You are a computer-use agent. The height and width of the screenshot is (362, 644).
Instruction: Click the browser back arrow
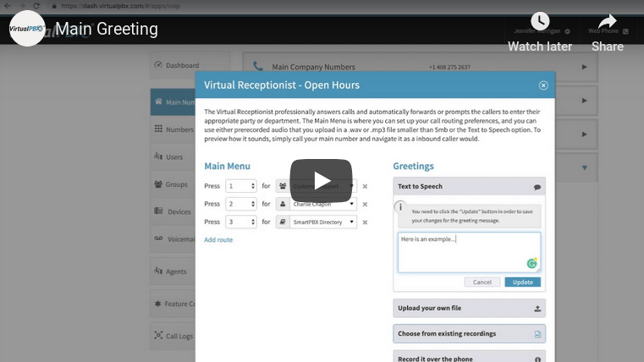[8, 6]
